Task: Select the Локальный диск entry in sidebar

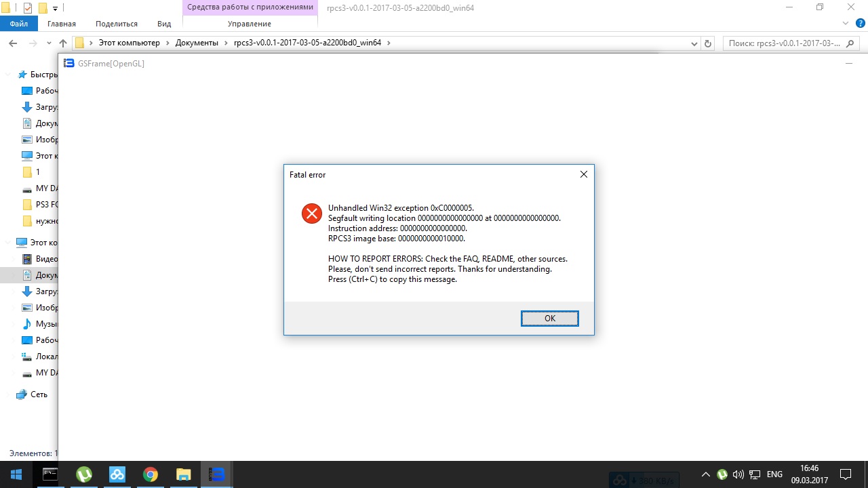Action: coord(40,357)
